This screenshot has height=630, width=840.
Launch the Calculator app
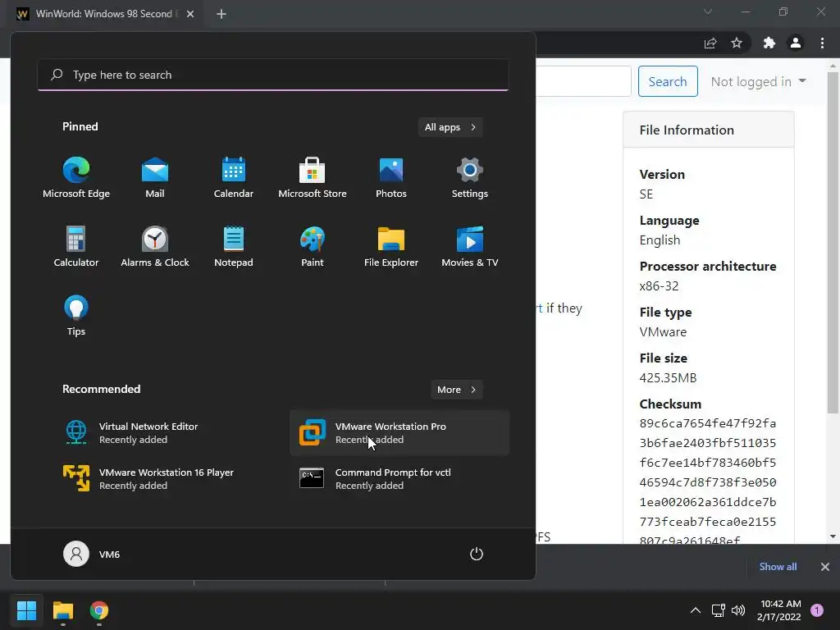click(x=76, y=246)
